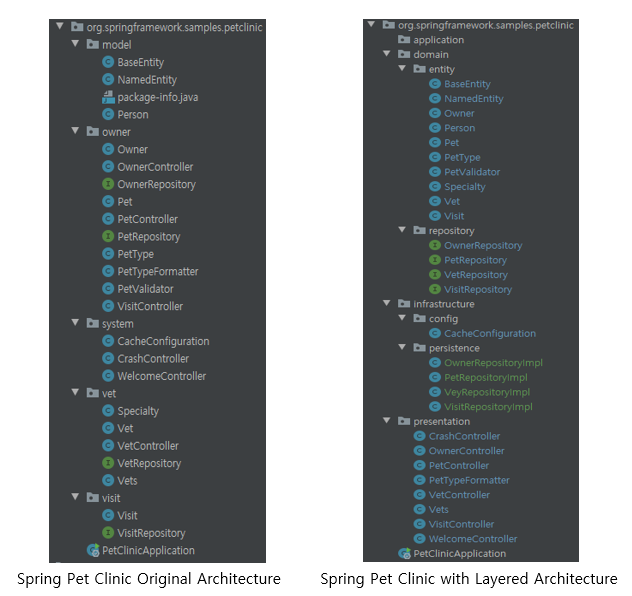Viewport: 632px width, 596px height.
Task: Collapse the infrastructure package arrow
Action: tap(387, 303)
